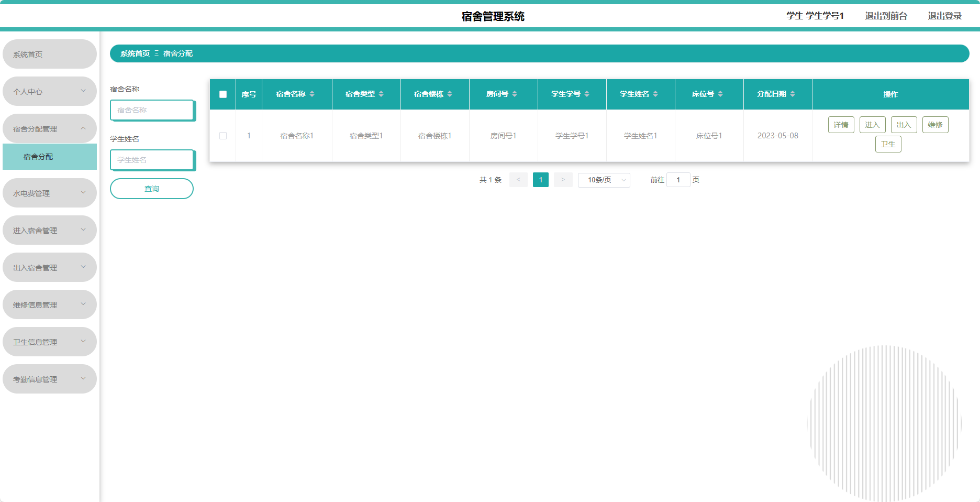The width and height of the screenshot is (980, 502).
Task: Click cell 床位号1
Action: [x=709, y=136]
